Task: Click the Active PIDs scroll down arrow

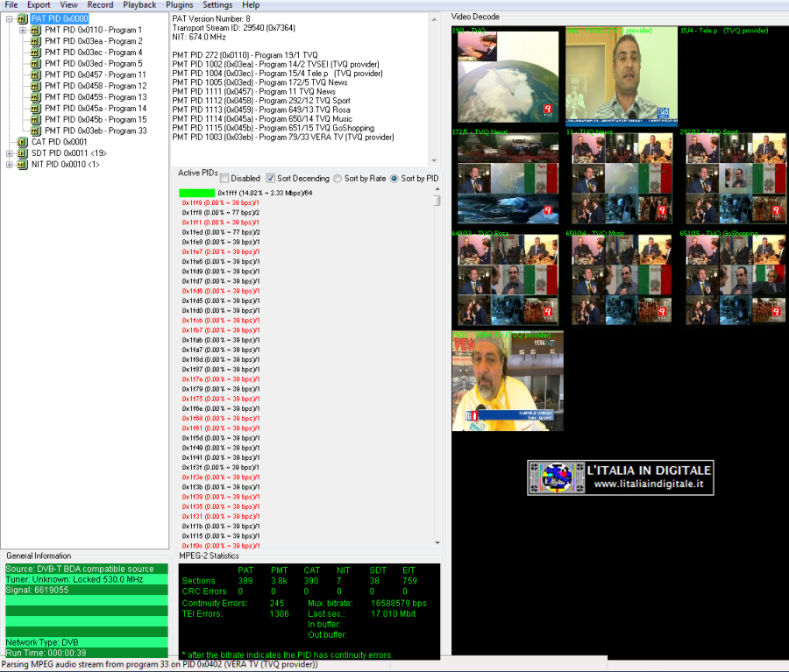Action: tap(437, 542)
